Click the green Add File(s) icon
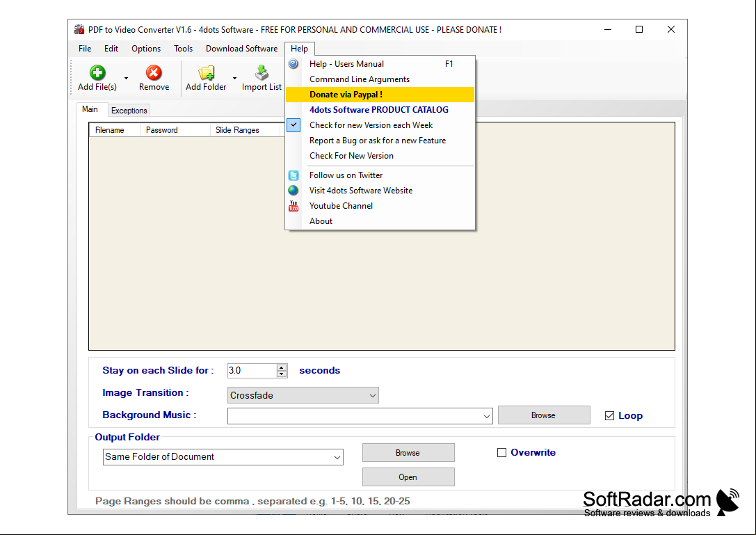 (97, 72)
